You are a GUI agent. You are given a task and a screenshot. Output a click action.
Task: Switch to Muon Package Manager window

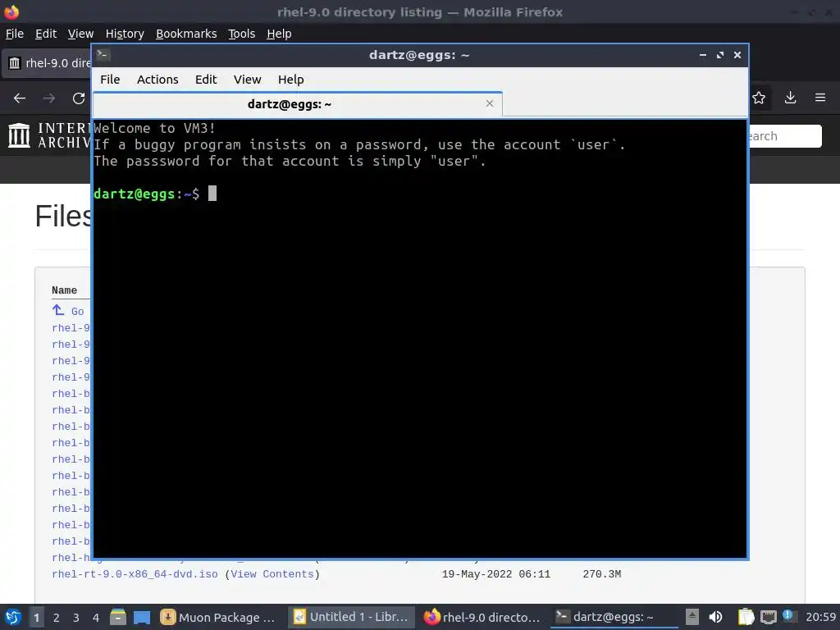point(218,617)
